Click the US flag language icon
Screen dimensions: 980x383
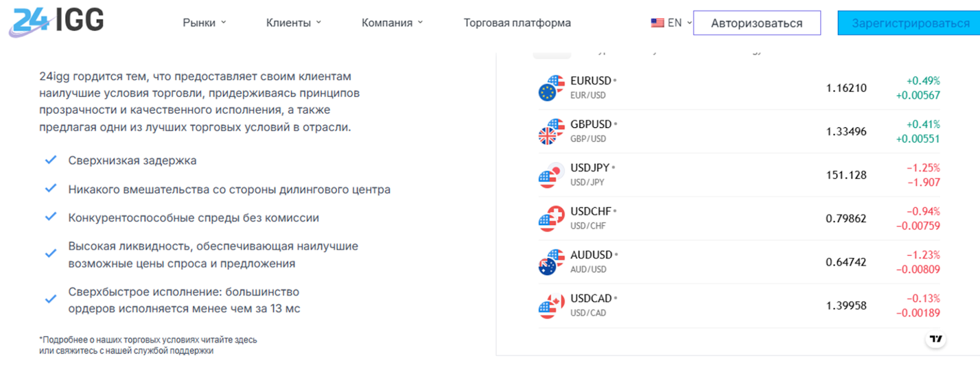[657, 23]
